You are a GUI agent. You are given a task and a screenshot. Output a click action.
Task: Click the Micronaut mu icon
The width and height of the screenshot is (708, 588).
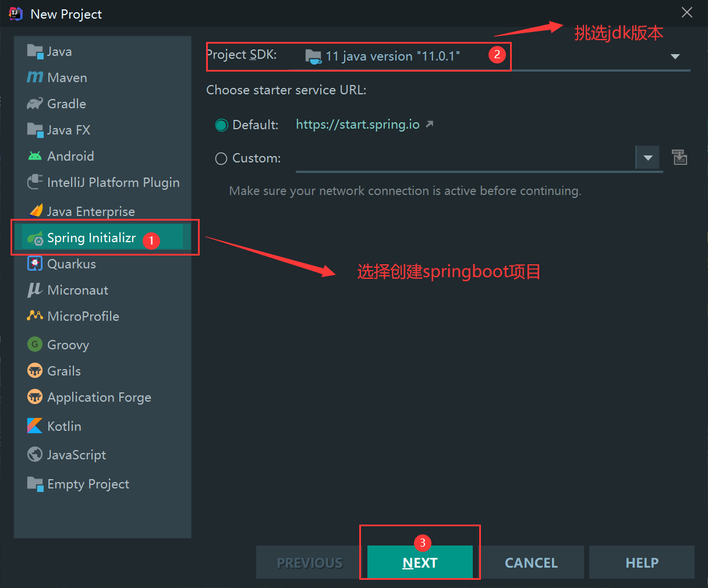(x=35, y=290)
